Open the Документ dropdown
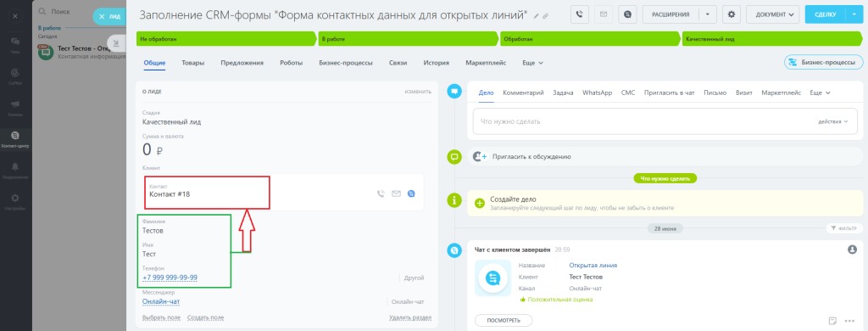Viewport: 868px width, 331px height. tap(773, 14)
